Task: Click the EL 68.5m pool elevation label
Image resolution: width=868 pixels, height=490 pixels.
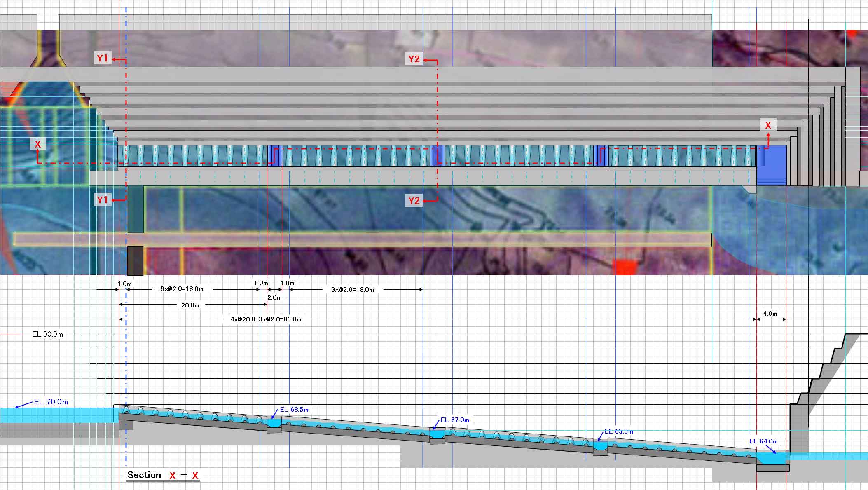Action: click(294, 410)
